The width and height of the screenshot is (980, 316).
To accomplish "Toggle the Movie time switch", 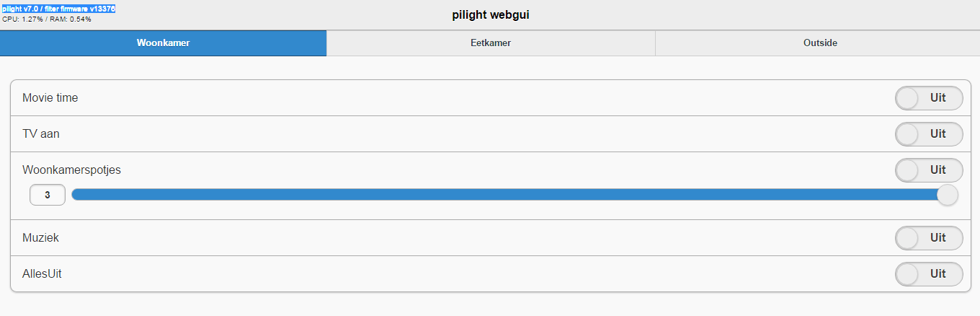I will (928, 98).
